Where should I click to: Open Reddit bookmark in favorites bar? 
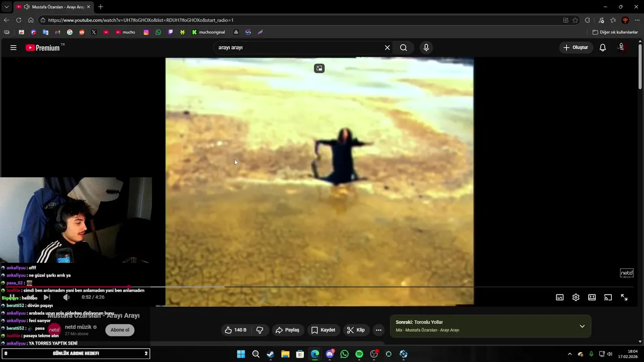pyautogui.click(x=82, y=32)
